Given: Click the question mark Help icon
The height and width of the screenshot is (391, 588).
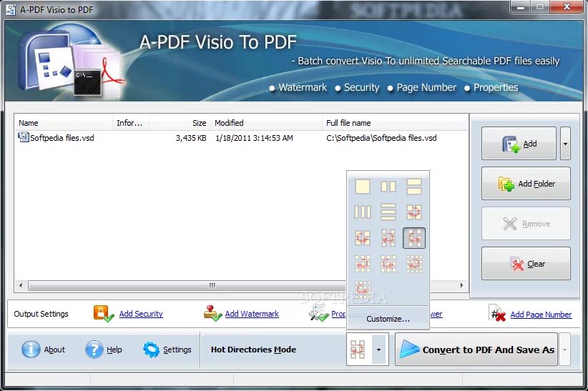Looking at the screenshot, I should point(94,350).
